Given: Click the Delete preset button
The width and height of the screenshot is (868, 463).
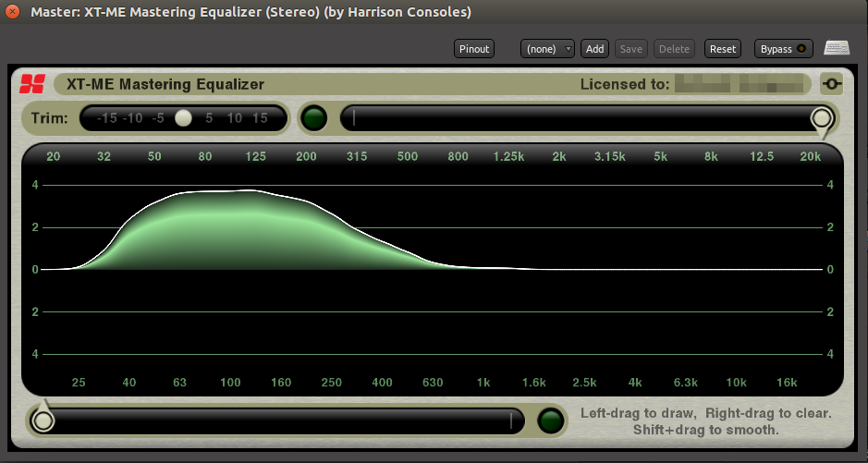Looking at the screenshot, I should (674, 49).
